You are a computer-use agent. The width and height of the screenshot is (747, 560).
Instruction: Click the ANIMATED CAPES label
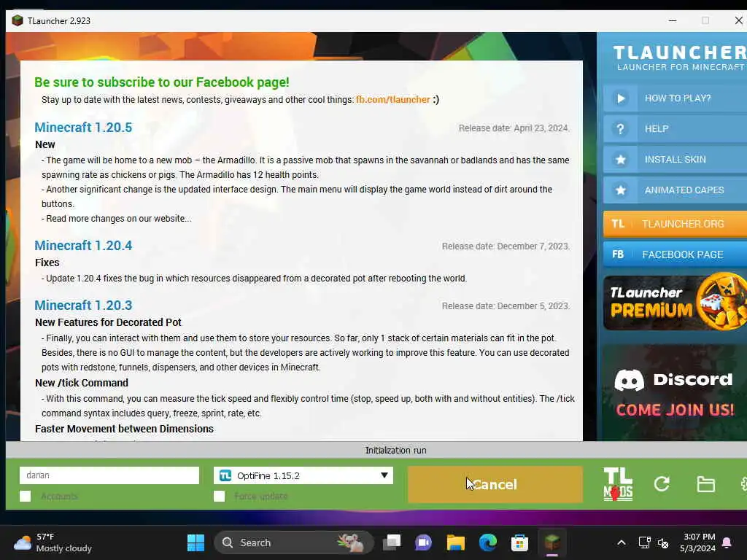coord(684,190)
